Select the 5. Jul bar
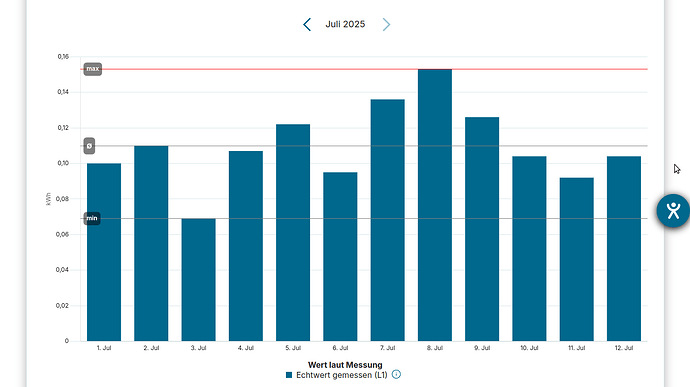This screenshot has width=690, height=387. [293, 232]
